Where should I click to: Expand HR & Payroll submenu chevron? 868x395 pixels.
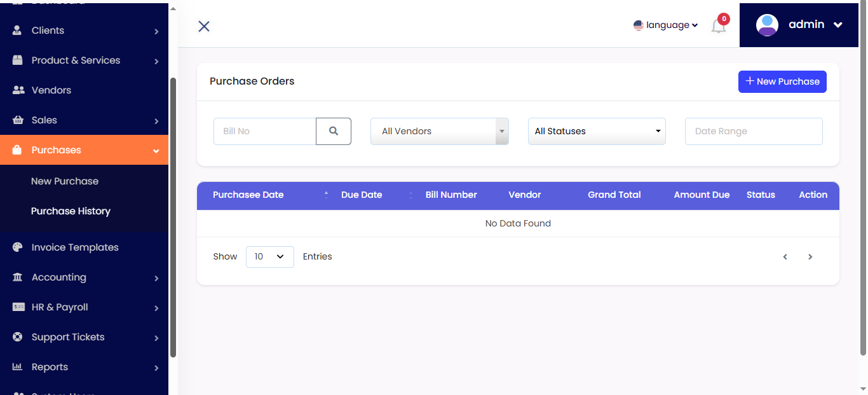click(156, 308)
